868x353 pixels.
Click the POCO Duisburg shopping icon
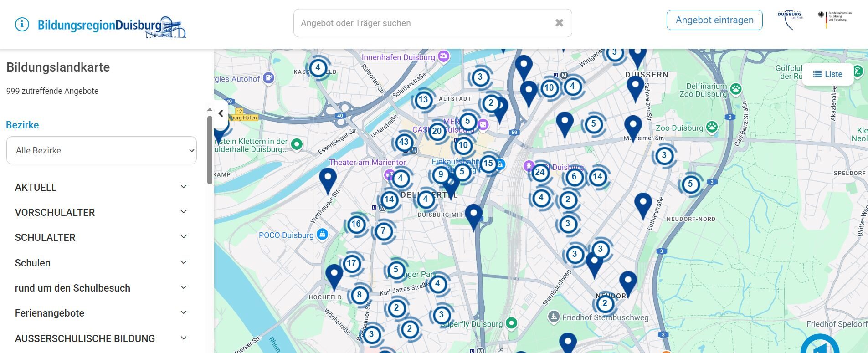[323, 235]
